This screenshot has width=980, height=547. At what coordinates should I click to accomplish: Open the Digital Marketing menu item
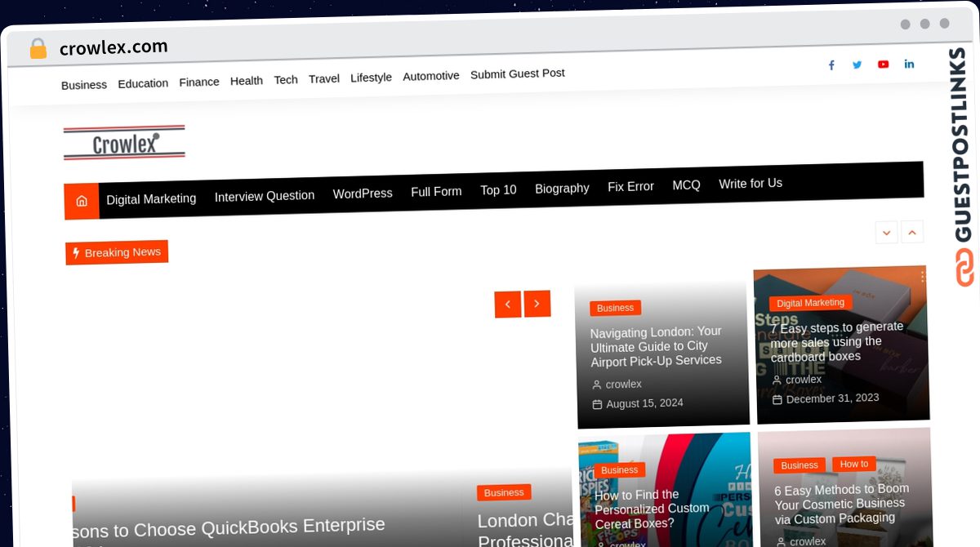[151, 198]
